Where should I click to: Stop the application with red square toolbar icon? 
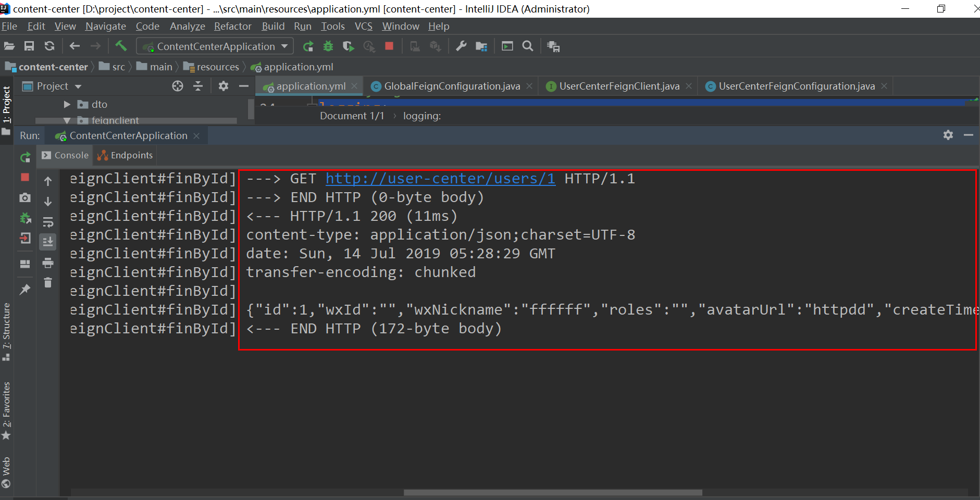389,46
